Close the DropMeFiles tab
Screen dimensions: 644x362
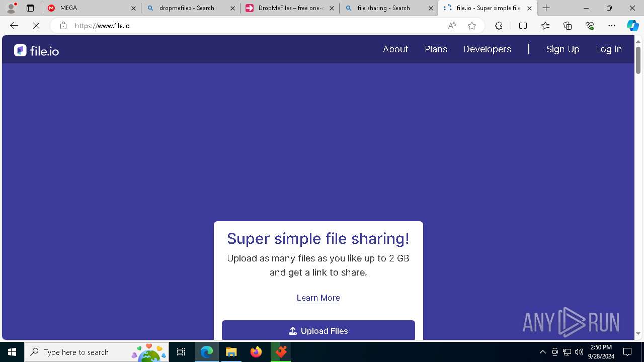[332, 8]
